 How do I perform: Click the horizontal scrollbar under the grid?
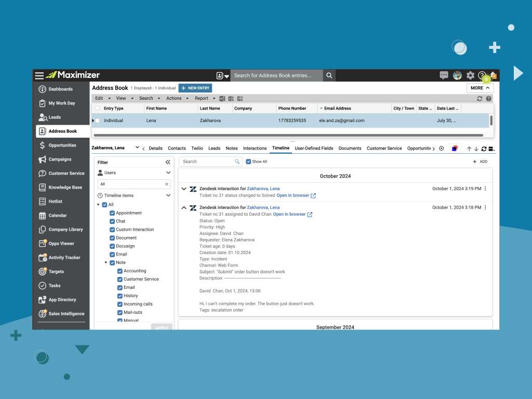(x=288, y=136)
